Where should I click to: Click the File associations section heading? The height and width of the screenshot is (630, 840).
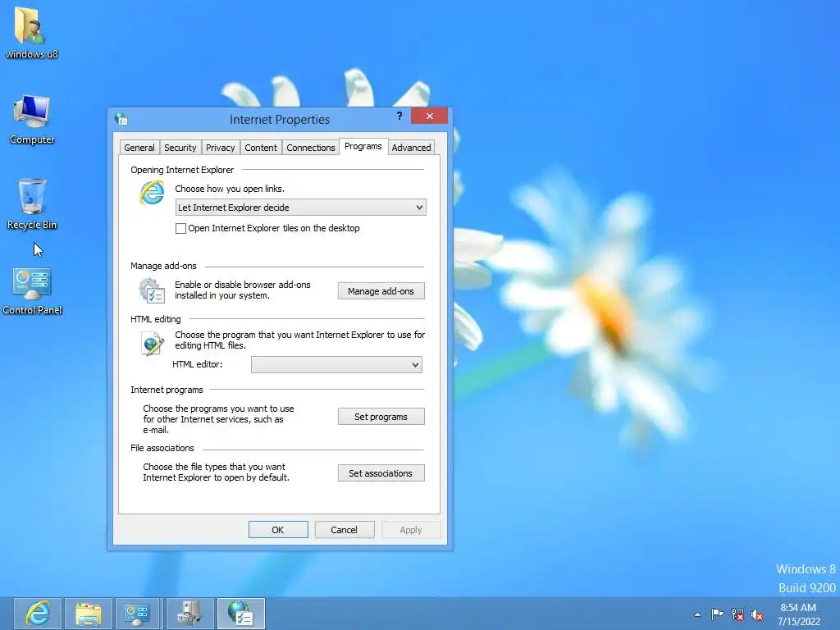point(162,448)
